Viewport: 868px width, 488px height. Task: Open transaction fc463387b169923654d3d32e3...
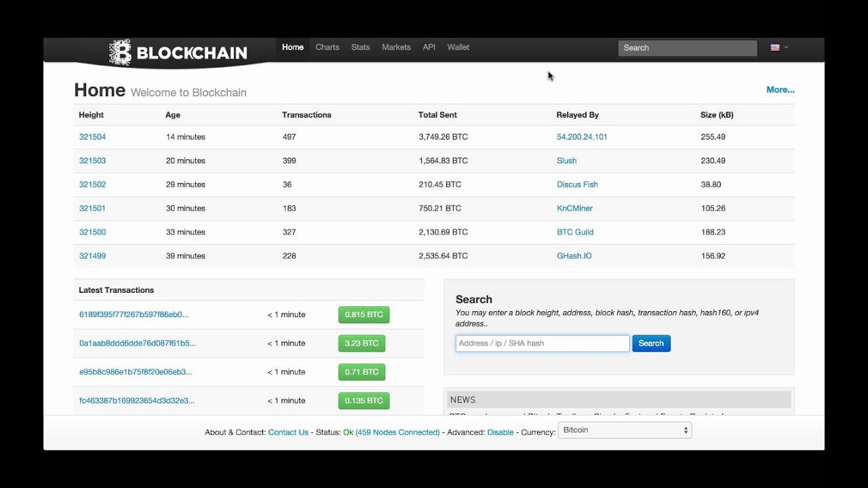[136, 401]
